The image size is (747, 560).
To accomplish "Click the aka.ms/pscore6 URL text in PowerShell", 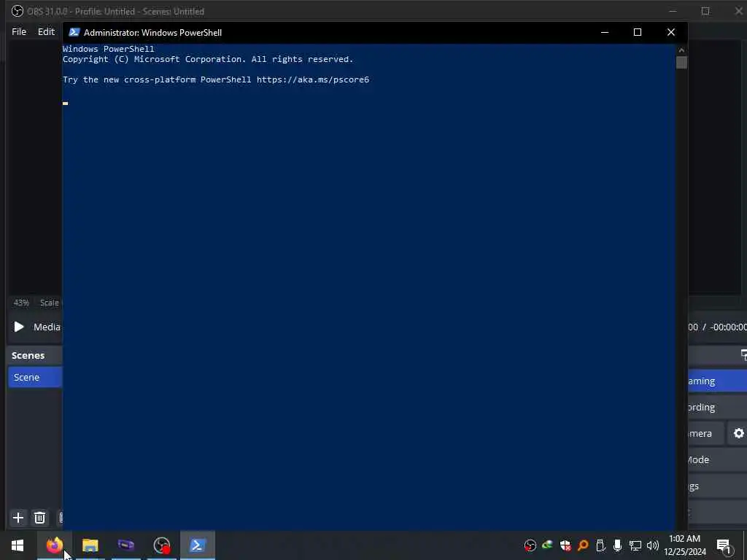I will 312,79.
